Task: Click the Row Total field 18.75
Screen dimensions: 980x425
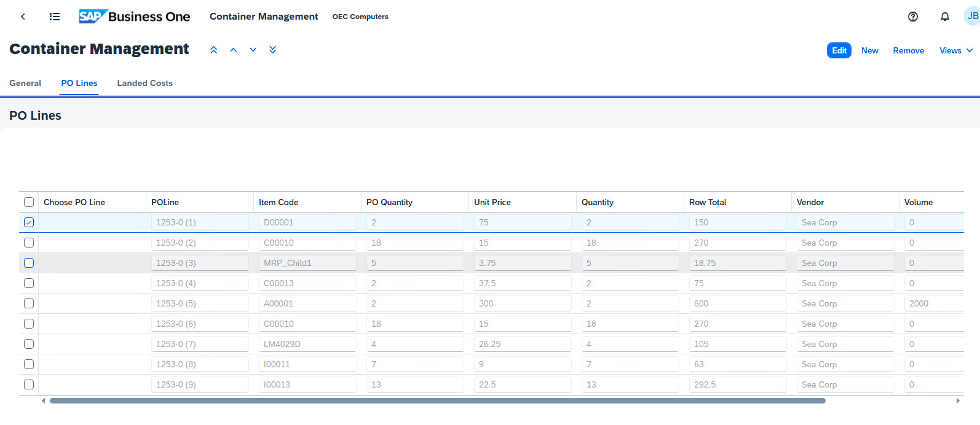Action: point(738,263)
